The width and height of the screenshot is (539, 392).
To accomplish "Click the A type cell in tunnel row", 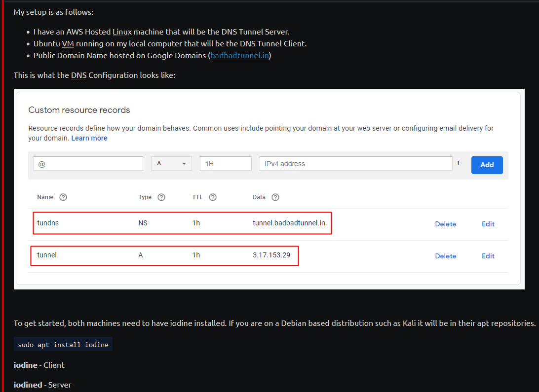I will click(x=141, y=255).
